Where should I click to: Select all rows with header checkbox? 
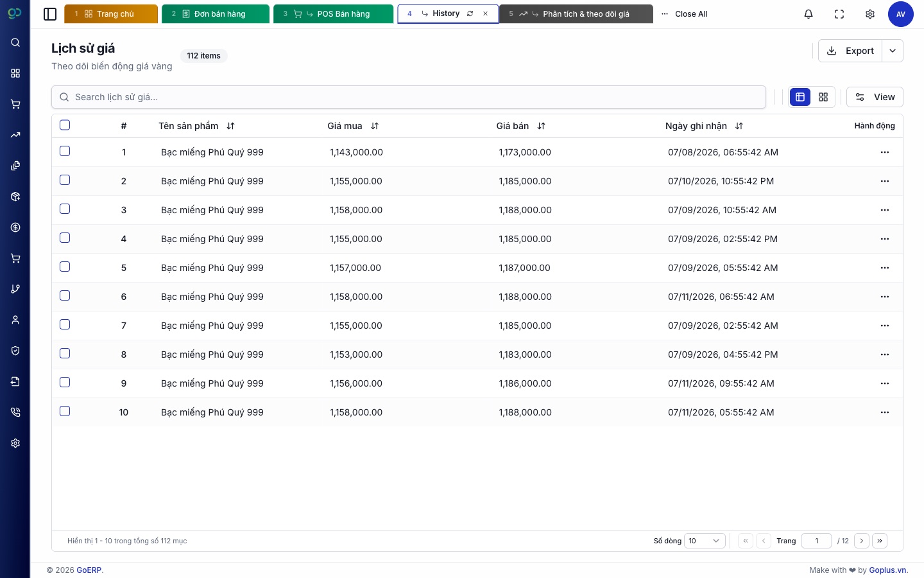[65, 125]
